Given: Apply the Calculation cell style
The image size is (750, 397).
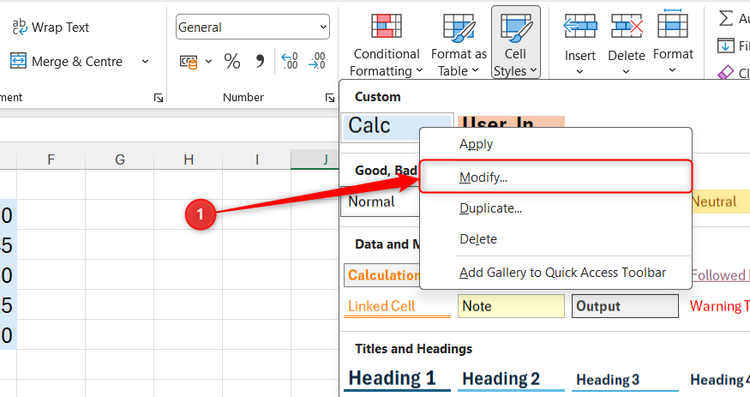Looking at the screenshot, I should point(382,275).
